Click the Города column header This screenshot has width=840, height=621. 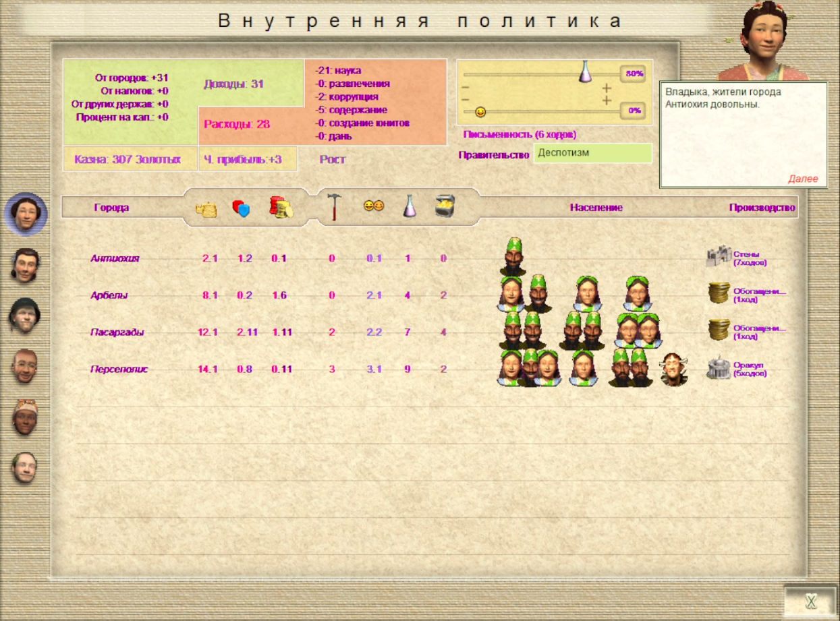111,208
